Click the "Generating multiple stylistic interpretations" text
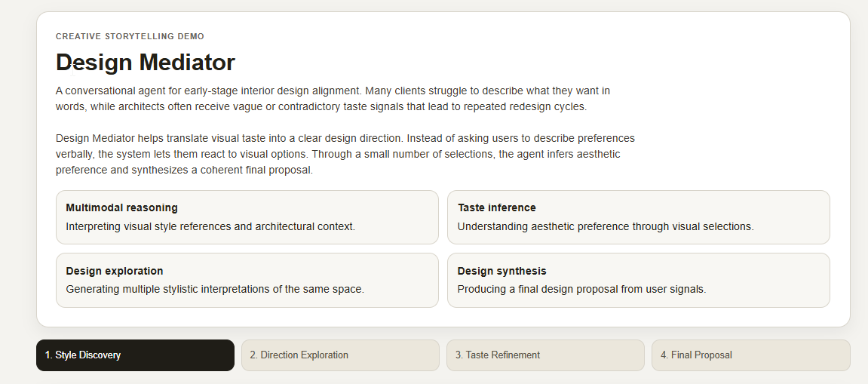The width and height of the screenshot is (868, 384). [x=215, y=289]
